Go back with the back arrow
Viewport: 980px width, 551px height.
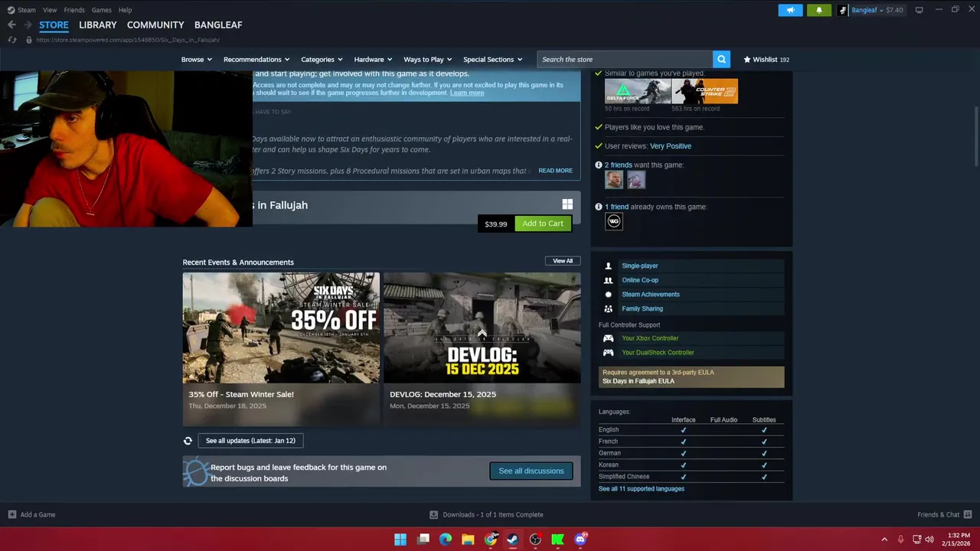point(11,24)
